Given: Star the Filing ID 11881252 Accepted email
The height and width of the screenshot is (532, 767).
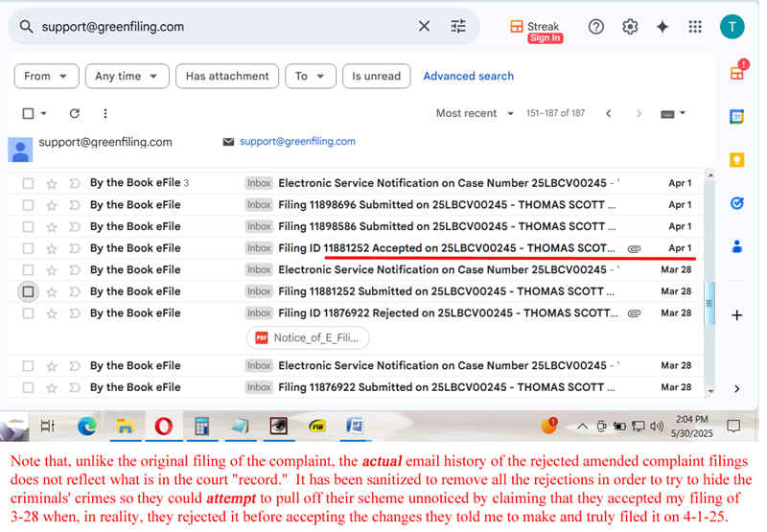Looking at the screenshot, I should click(x=52, y=248).
